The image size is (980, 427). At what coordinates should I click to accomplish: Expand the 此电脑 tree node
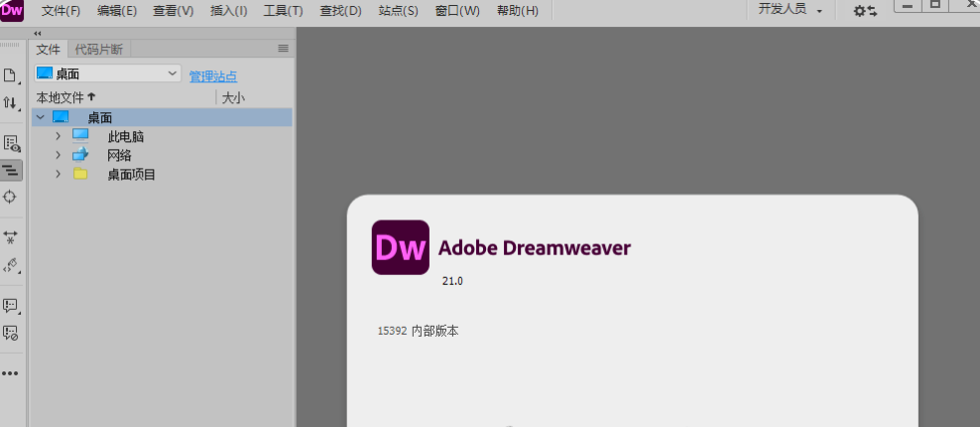point(59,136)
